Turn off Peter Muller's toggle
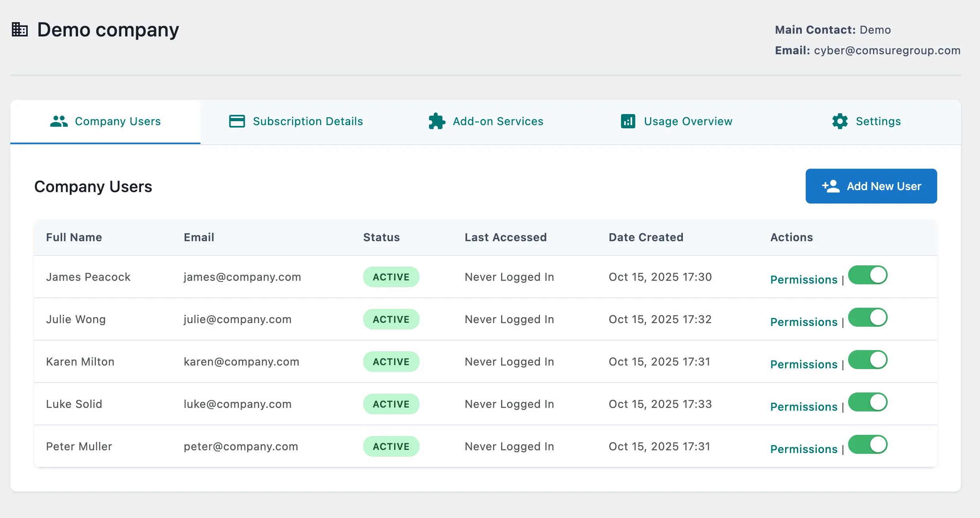Viewport: 980px width, 518px height. coord(868,444)
